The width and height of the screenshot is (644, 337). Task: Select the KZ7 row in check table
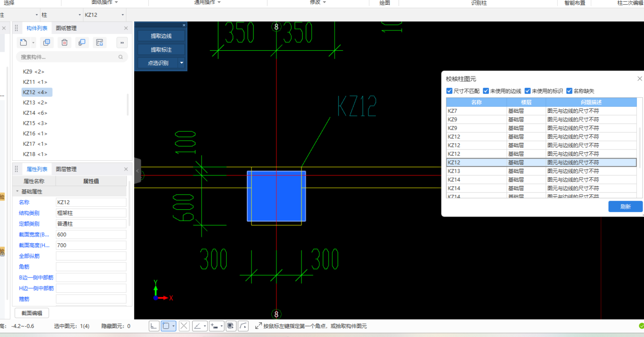click(541, 111)
